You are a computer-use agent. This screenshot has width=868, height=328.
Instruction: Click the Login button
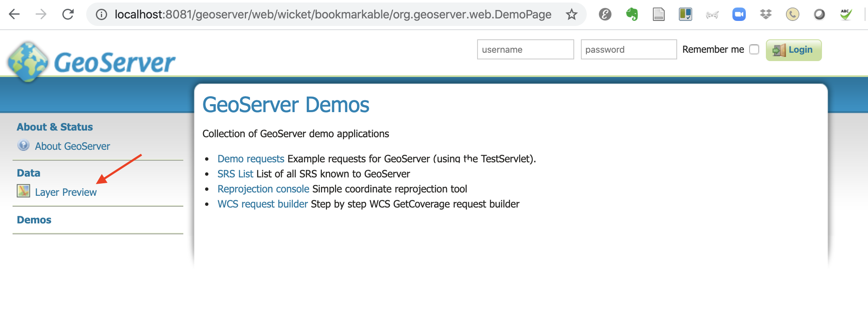click(794, 50)
